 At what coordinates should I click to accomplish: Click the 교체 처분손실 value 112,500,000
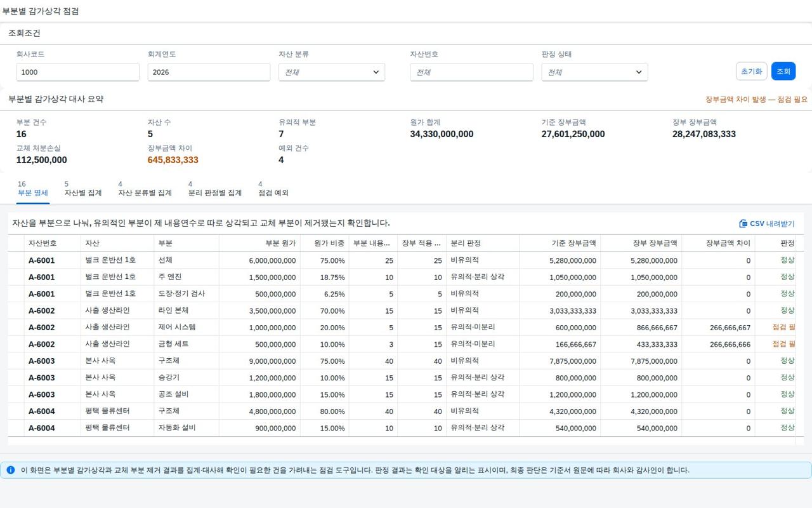tap(41, 160)
